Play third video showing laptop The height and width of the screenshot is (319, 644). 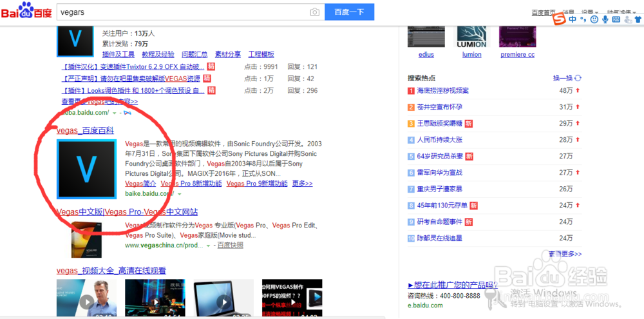pyautogui.click(x=223, y=299)
